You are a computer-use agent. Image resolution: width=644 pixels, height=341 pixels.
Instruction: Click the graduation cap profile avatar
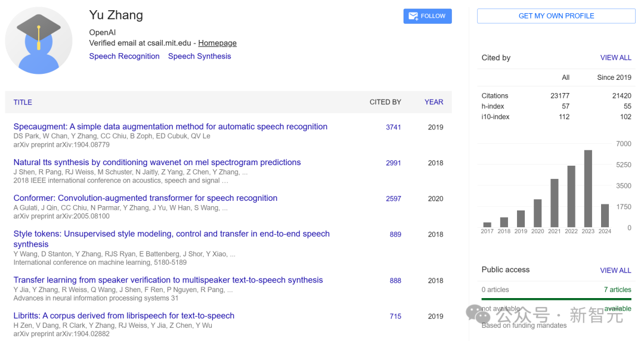click(x=39, y=41)
